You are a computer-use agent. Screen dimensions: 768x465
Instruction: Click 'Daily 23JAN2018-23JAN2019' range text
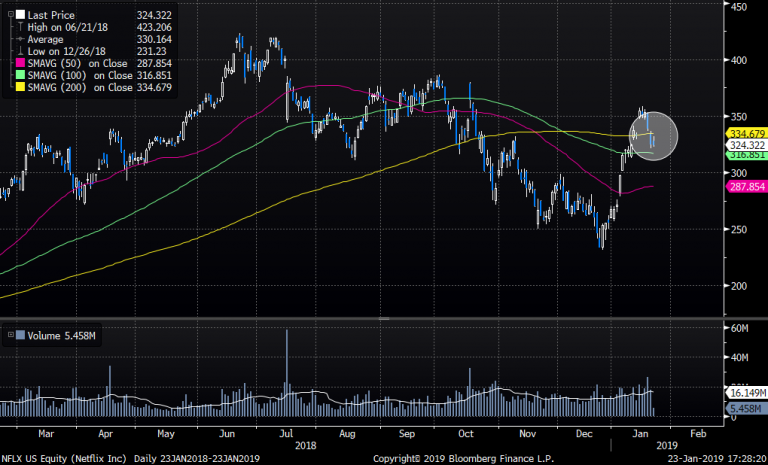[x=197, y=459]
